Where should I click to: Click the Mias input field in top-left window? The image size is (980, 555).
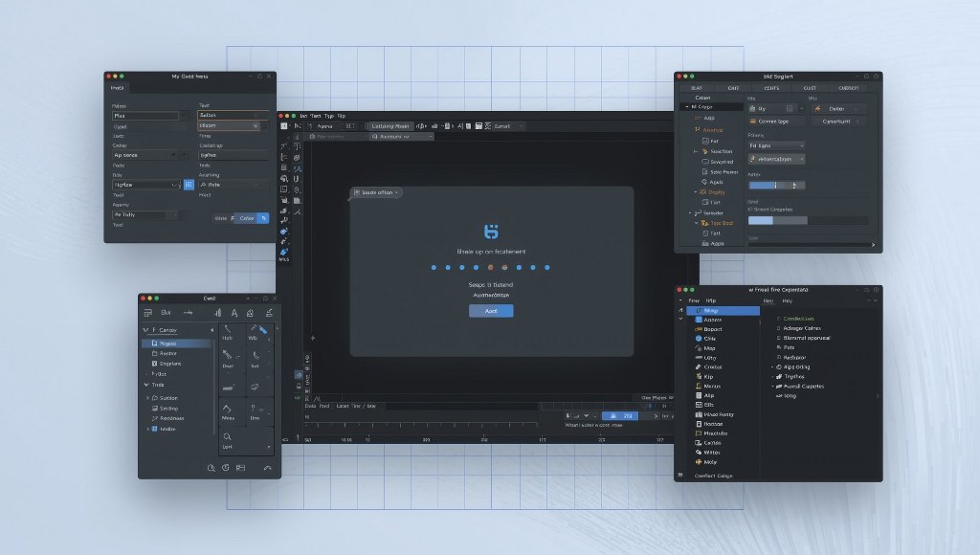[146, 116]
